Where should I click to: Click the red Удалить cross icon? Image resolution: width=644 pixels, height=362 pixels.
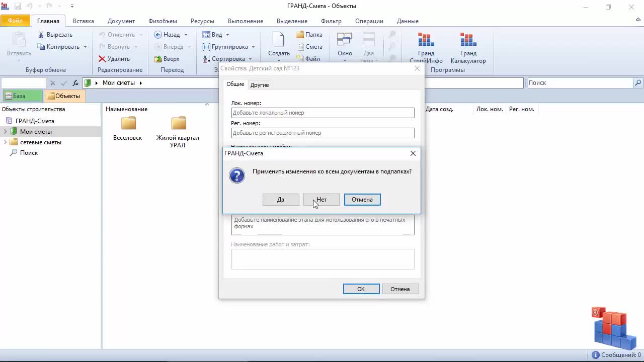pyautogui.click(x=102, y=59)
